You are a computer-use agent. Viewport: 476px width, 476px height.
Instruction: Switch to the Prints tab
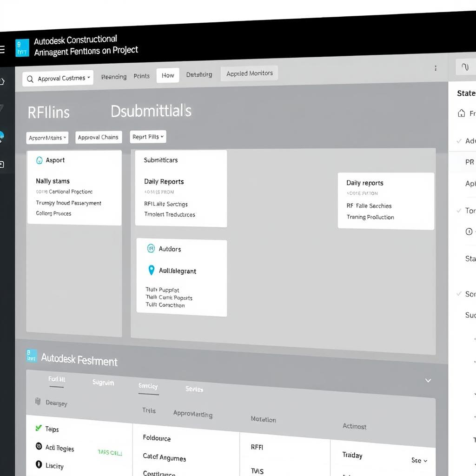(141, 76)
